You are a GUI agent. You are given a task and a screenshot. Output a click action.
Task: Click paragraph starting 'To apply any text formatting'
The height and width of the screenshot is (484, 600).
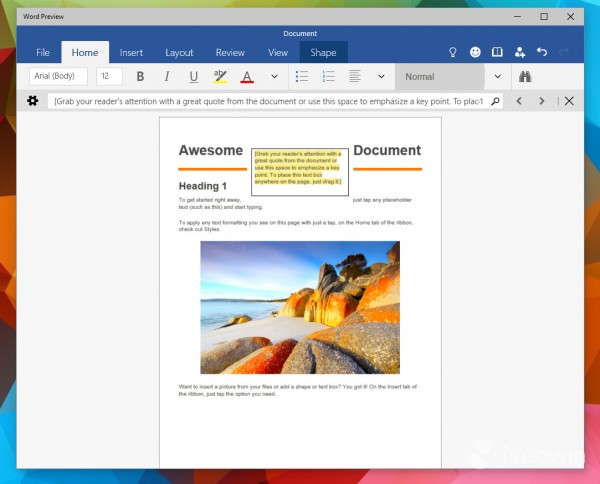[x=296, y=226]
